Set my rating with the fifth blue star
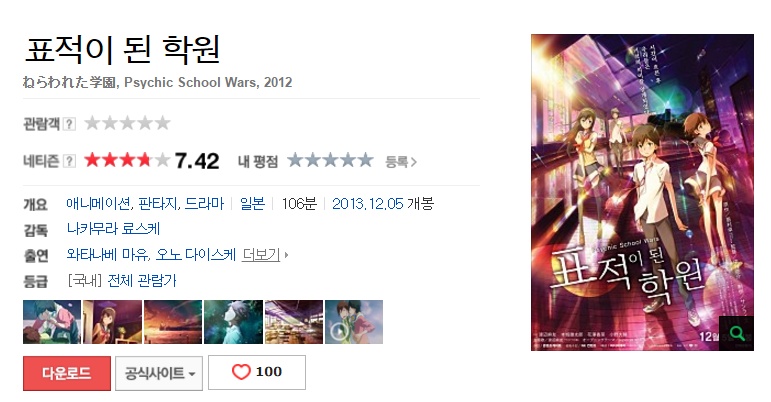771x402 pixels. [365, 160]
